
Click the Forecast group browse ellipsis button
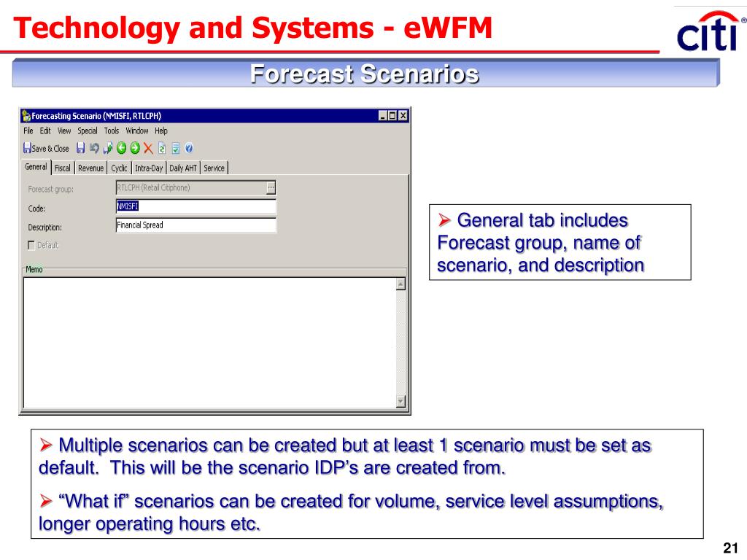click(271, 187)
